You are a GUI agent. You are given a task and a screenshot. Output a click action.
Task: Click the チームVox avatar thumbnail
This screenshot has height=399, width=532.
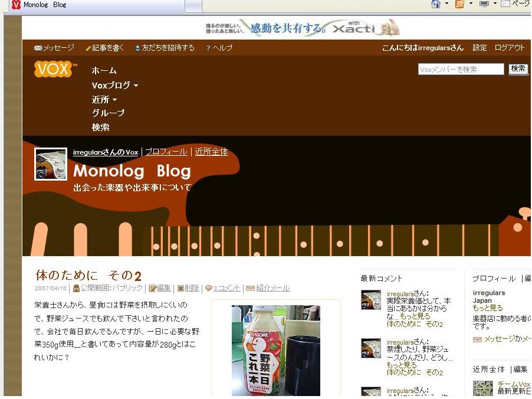pyautogui.click(x=483, y=388)
